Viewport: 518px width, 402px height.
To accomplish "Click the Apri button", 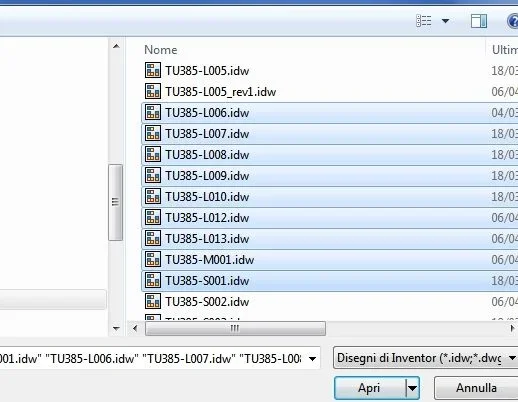I will pos(370,388).
